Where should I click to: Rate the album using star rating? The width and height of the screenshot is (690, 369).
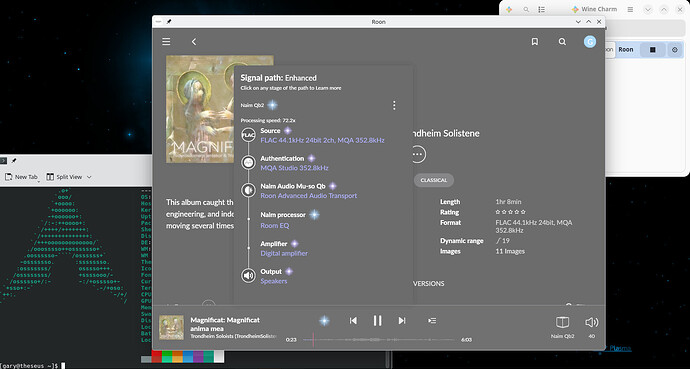[x=510, y=212]
